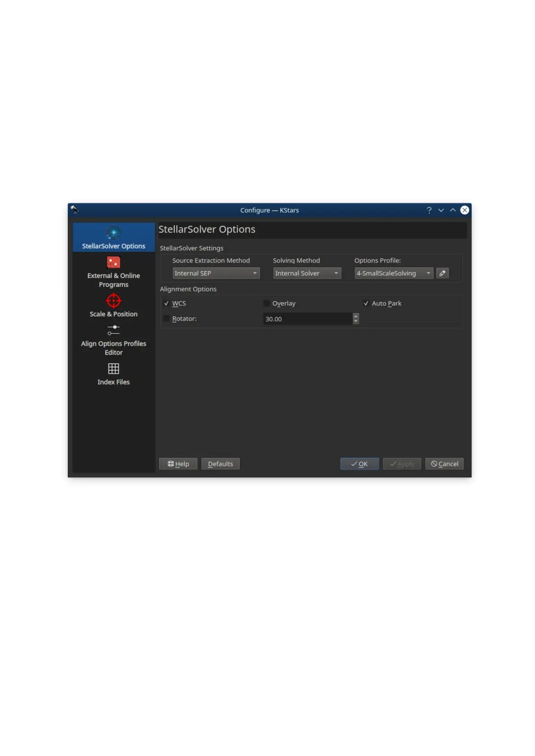Switch to the Index Files page
535x756 pixels.
(113, 374)
